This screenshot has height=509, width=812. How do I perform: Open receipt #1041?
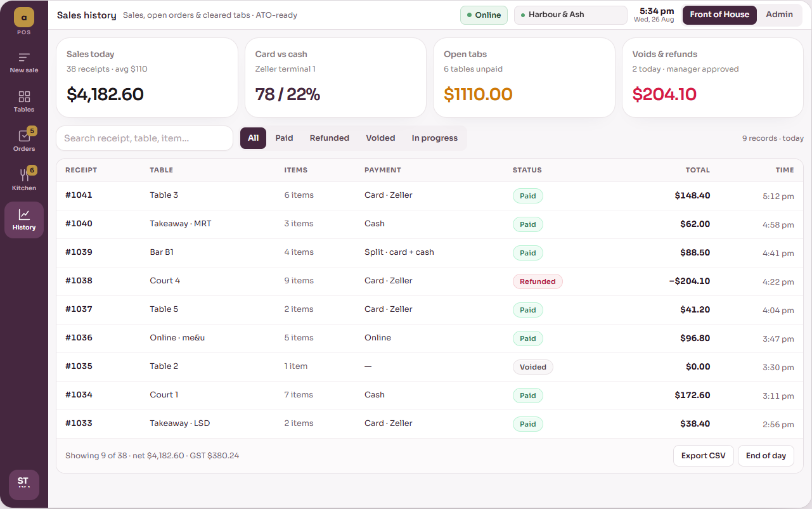coord(430,196)
